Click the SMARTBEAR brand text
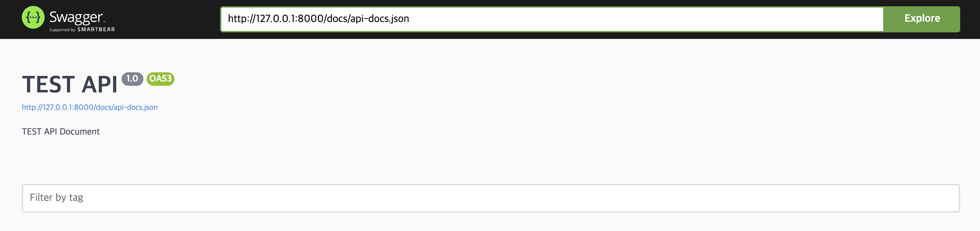Screen dimensions: 980x231 [x=96, y=30]
